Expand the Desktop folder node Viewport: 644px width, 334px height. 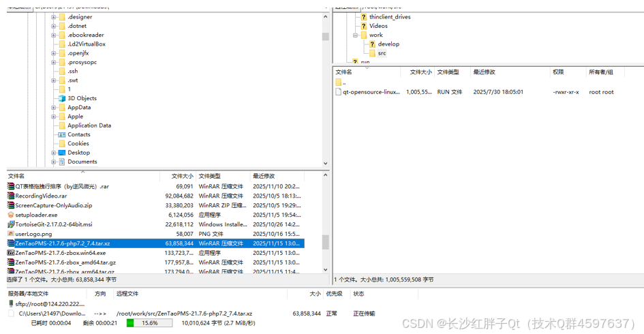(x=53, y=153)
